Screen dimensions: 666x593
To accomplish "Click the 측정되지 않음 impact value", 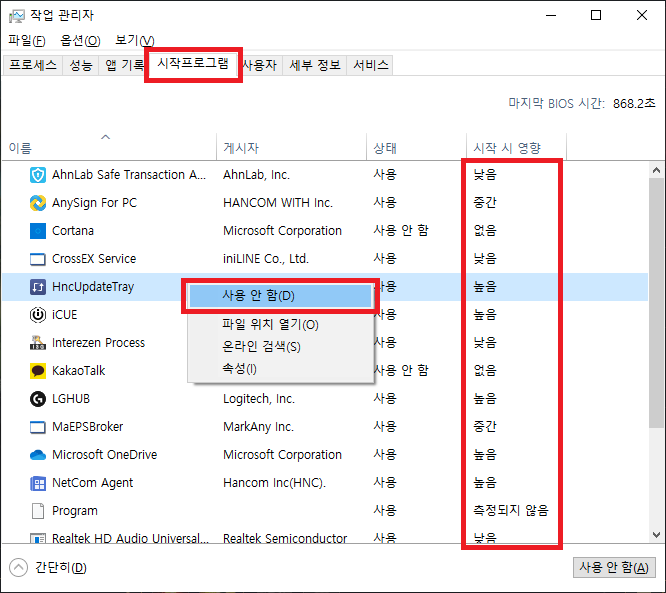I will [x=511, y=510].
